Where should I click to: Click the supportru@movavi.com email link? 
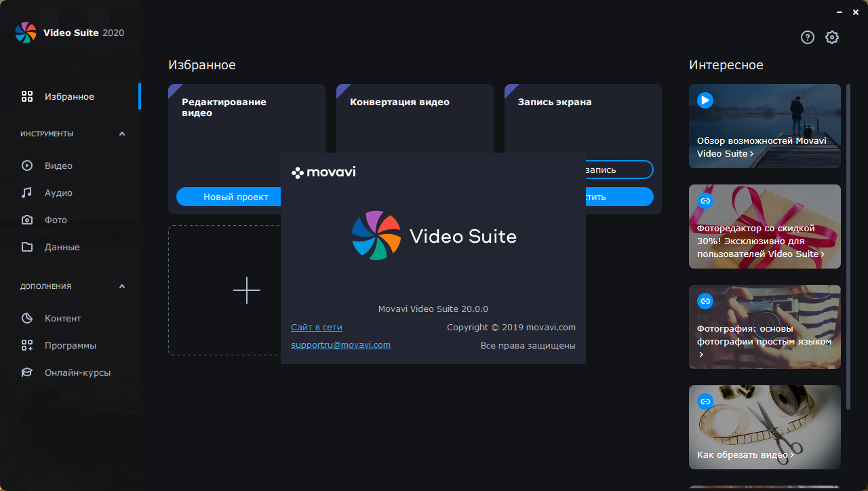(340, 345)
